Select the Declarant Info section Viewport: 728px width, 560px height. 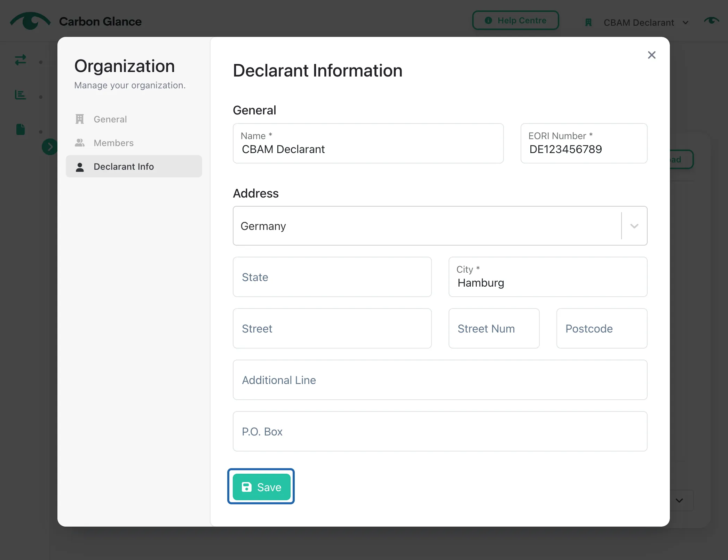[134, 167]
